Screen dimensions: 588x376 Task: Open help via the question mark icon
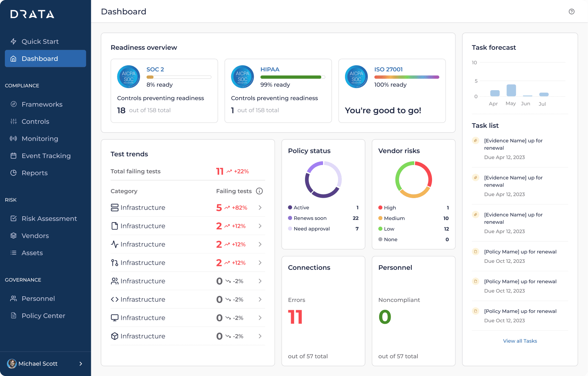tap(572, 11)
